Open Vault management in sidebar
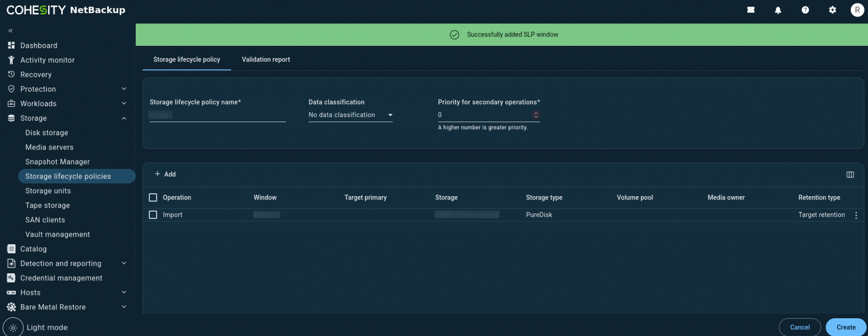This screenshot has width=868, height=336. point(58,234)
